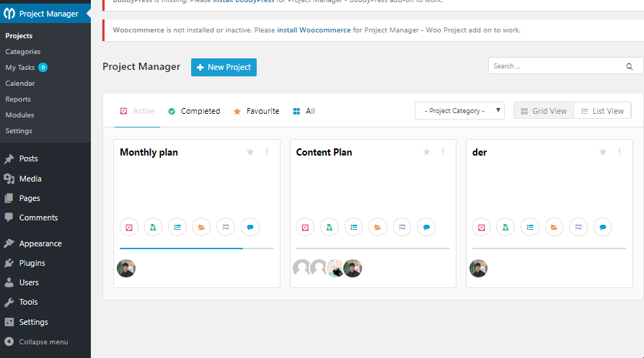The image size is (644, 358).
Task: Open the blue discussion bubble icon on der project
Action: tap(602, 227)
